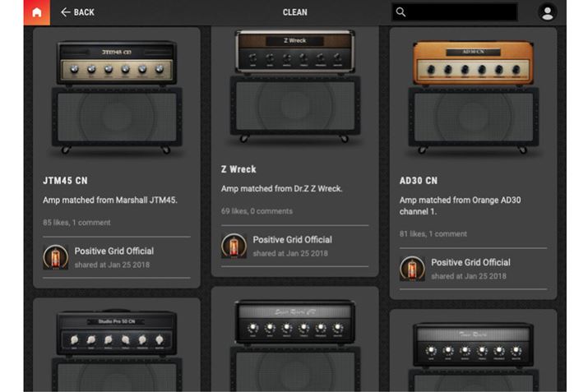588x392 pixels.
Task: Click Positive Grid avatar on Z Wreck card
Action: (234, 247)
